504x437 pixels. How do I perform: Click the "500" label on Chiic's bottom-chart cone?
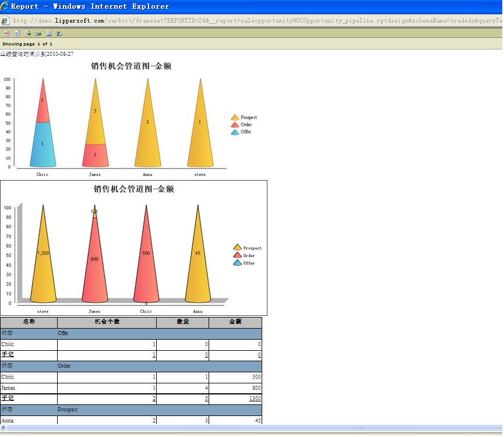click(146, 253)
